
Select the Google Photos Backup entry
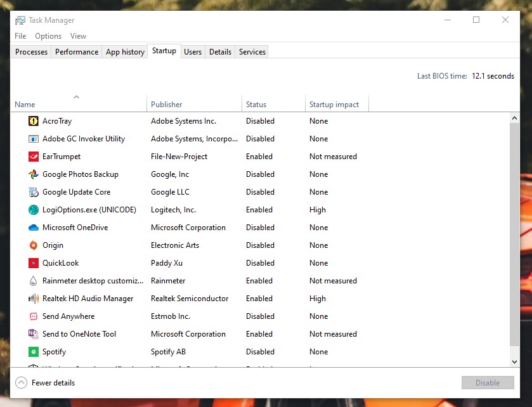[81, 174]
